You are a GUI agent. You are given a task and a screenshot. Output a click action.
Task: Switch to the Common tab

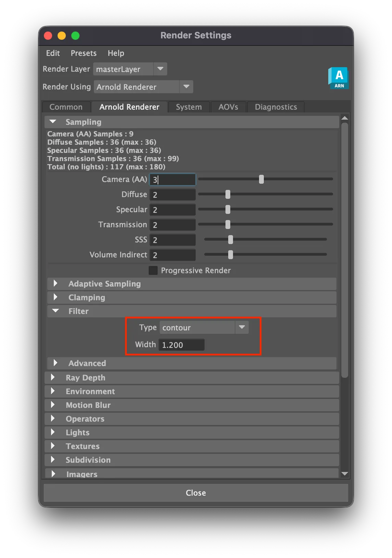tap(66, 107)
